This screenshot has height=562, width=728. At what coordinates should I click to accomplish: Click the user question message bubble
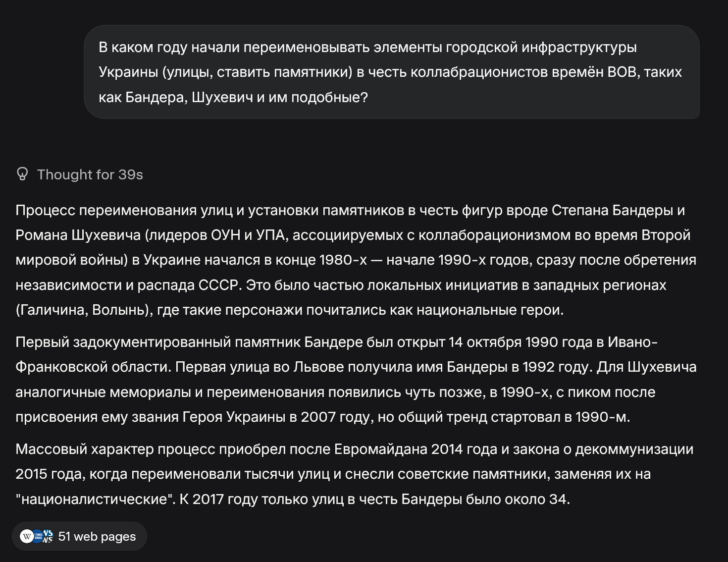[391, 72]
